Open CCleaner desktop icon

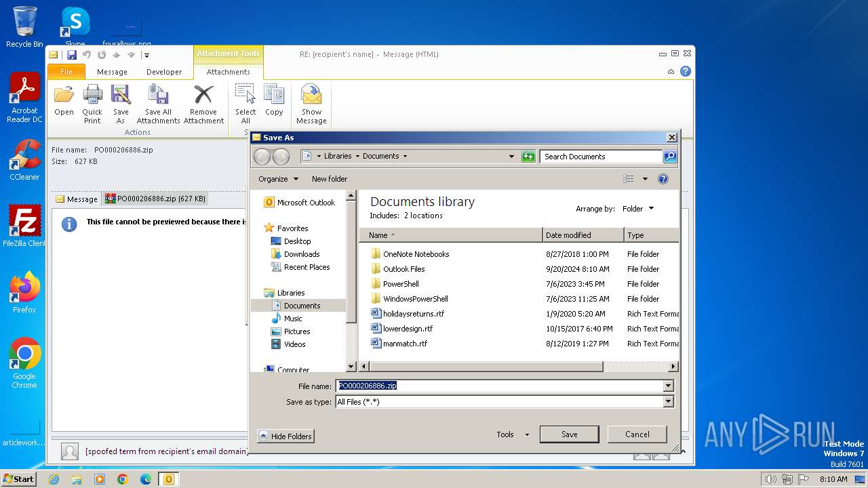click(24, 160)
